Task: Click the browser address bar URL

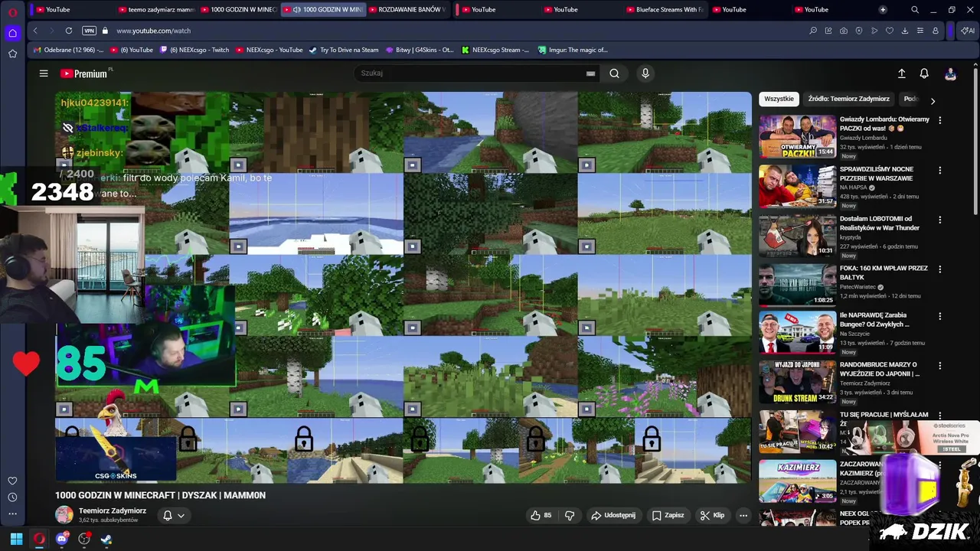Action: coord(154,31)
